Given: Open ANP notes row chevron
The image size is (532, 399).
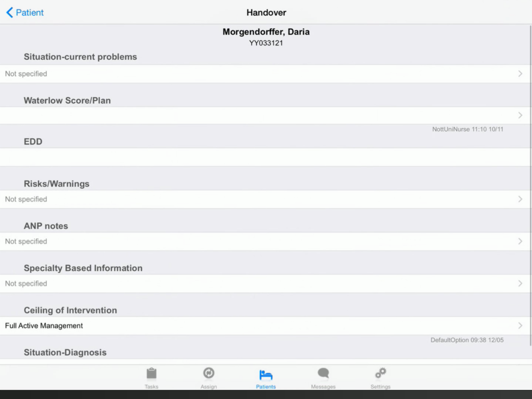Looking at the screenshot, I should click(x=520, y=241).
